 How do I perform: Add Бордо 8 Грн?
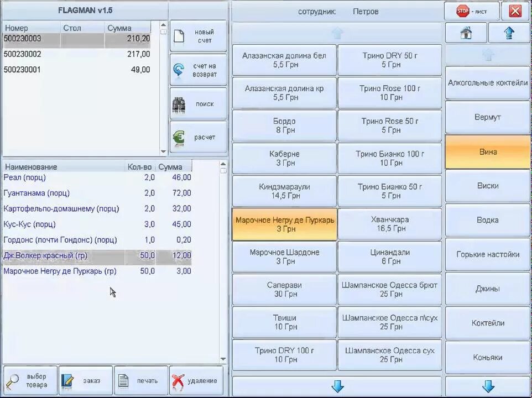(284, 125)
